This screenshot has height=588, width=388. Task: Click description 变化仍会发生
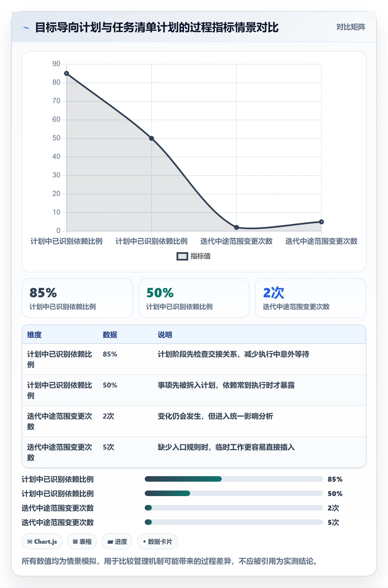(215, 416)
